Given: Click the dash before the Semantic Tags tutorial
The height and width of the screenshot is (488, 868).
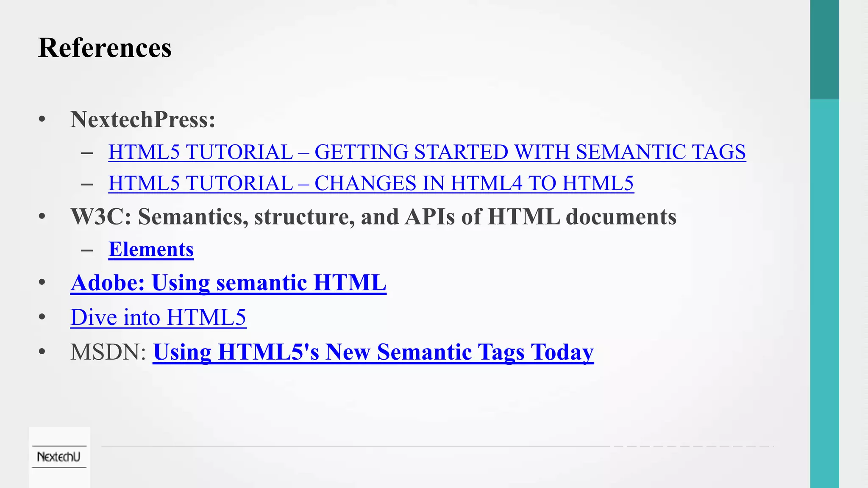Looking at the screenshot, I should 87,153.
